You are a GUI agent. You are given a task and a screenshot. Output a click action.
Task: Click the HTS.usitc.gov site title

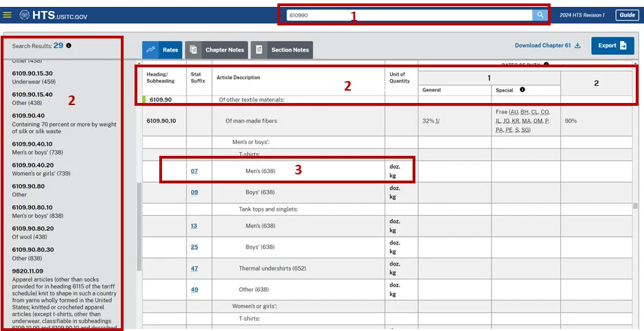click(x=60, y=16)
